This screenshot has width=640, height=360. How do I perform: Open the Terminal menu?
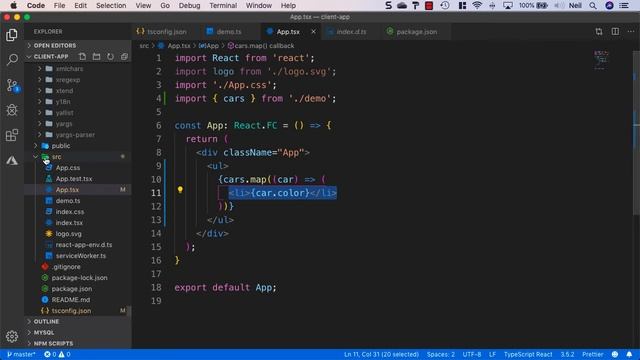(223, 6)
